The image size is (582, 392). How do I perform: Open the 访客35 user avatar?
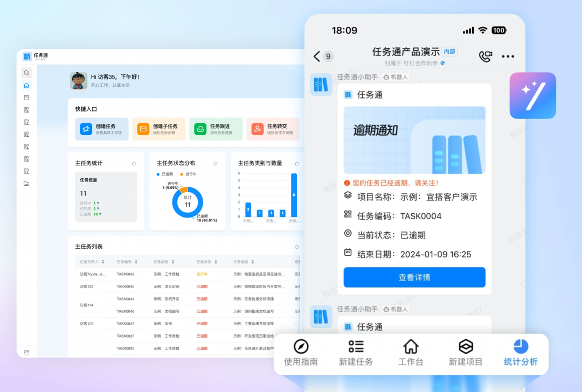78,80
